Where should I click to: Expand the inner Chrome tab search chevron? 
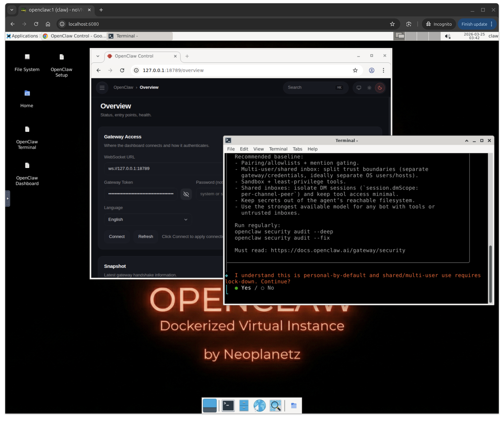(x=98, y=56)
